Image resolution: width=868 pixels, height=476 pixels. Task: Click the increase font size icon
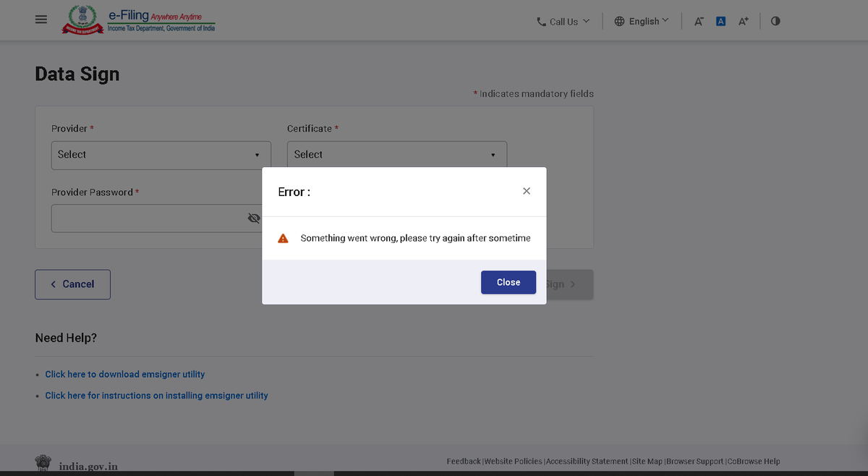tap(743, 22)
